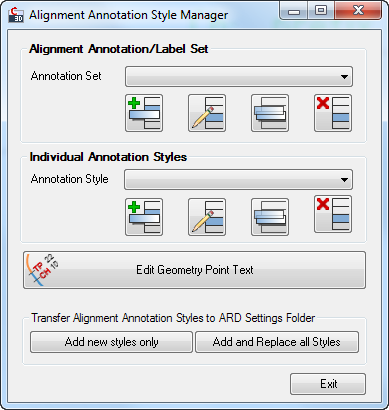Delete the selected Annotation Set
389x410 pixels.
(x=333, y=113)
